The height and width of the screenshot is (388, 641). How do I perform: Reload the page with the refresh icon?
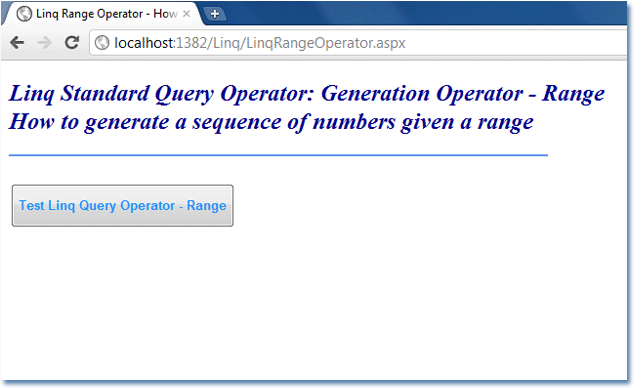[72, 42]
